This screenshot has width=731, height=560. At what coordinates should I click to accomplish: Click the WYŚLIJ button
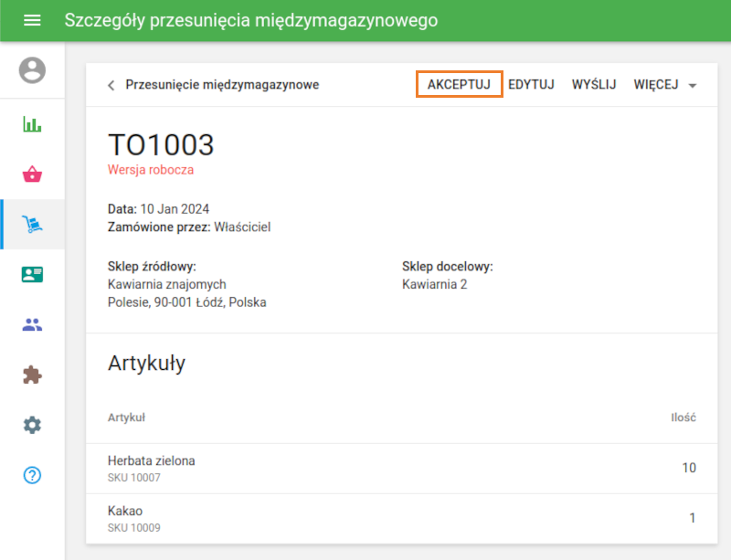click(x=594, y=85)
